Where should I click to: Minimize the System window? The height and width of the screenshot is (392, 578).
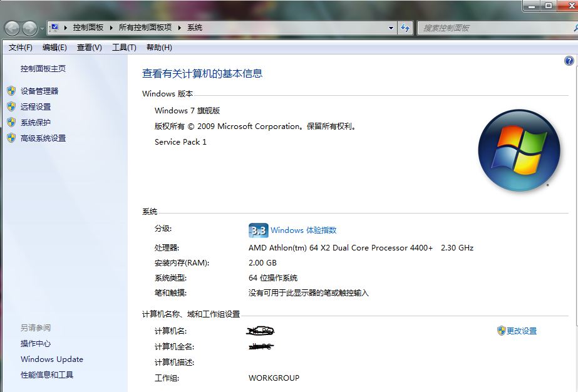(532, 6)
